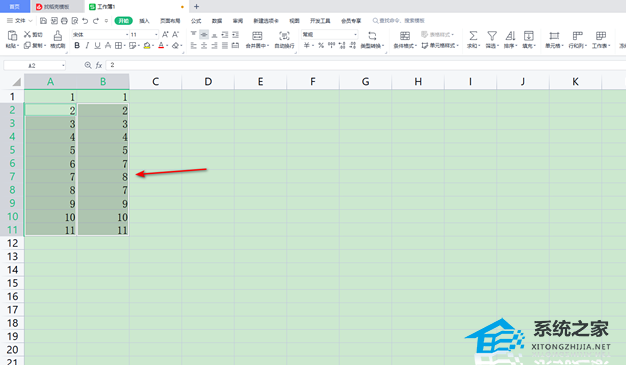Open quick access toolbar customize arrow
The height and width of the screenshot is (365, 626).
coord(106,21)
